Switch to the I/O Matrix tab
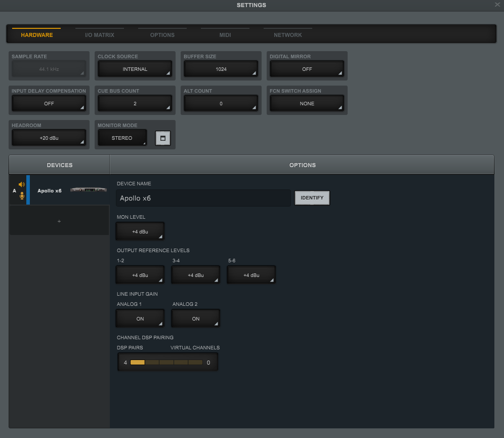This screenshot has width=504, height=438. click(100, 35)
